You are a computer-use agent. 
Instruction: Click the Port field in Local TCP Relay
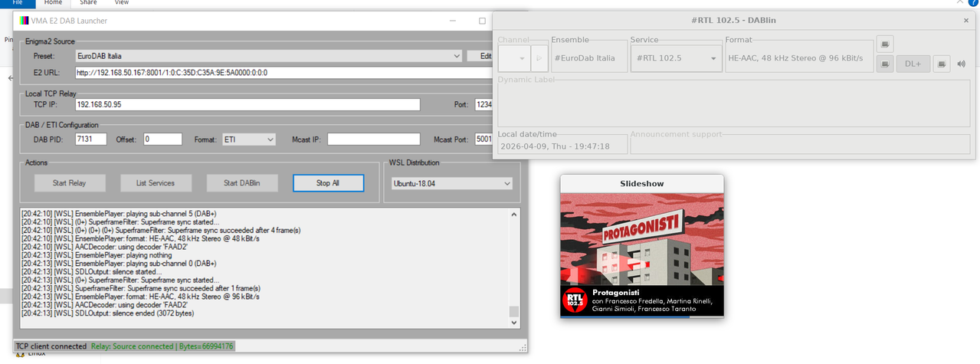click(483, 105)
